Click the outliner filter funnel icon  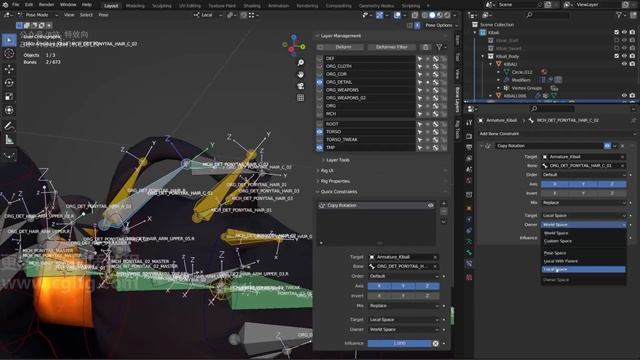tap(619, 15)
